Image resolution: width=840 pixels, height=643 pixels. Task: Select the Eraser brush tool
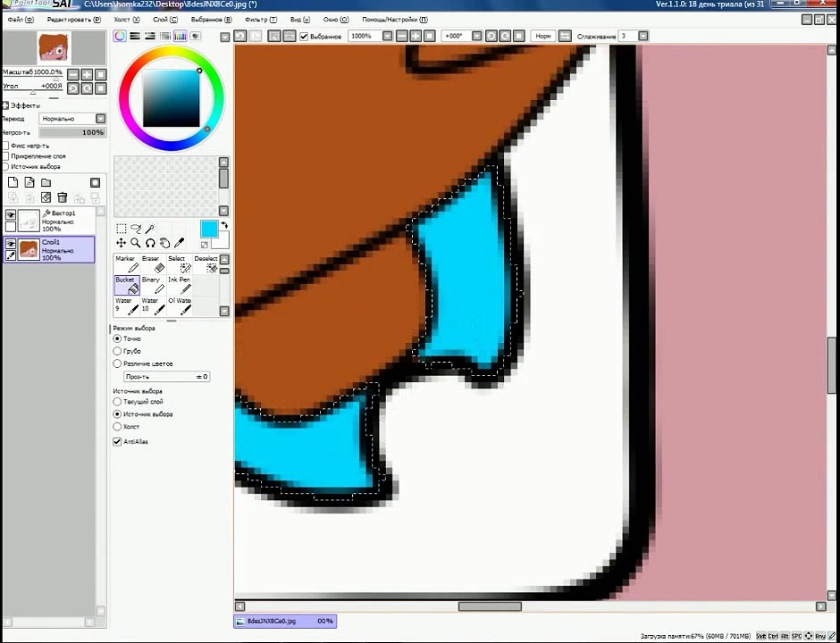153,264
